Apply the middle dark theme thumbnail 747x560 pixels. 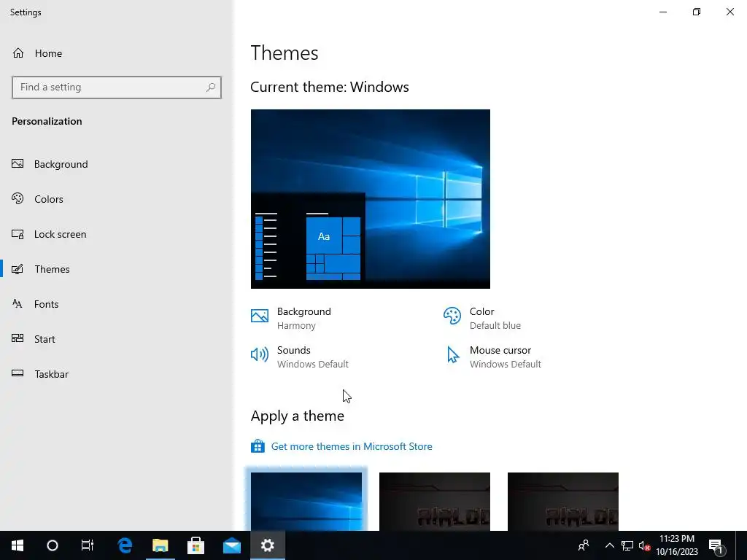coord(435,502)
